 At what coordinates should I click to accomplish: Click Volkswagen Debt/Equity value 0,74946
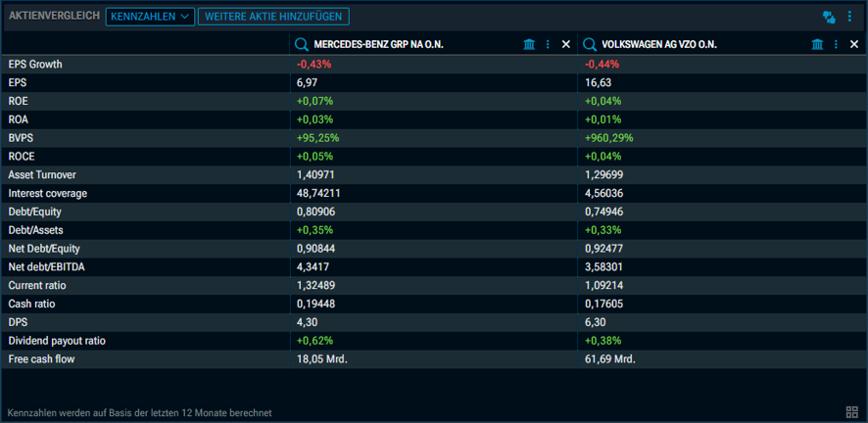(x=603, y=211)
